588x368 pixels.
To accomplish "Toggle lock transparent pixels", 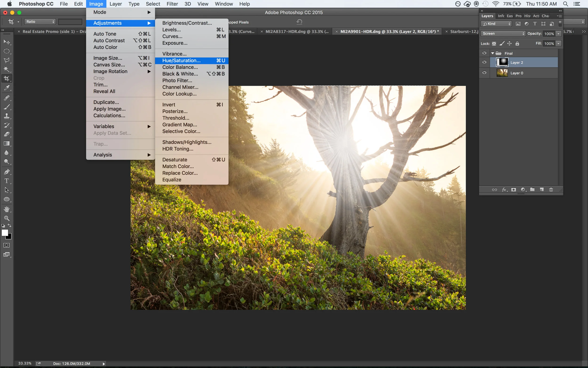I will [x=494, y=44].
